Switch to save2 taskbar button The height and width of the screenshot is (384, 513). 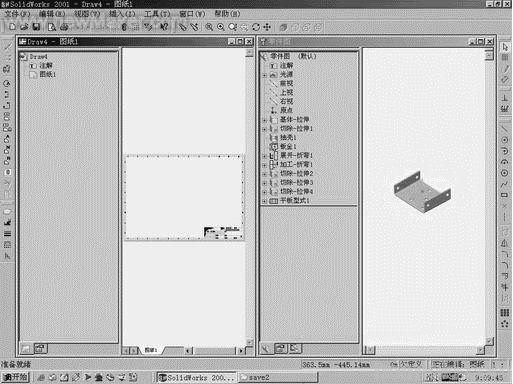coord(278,378)
